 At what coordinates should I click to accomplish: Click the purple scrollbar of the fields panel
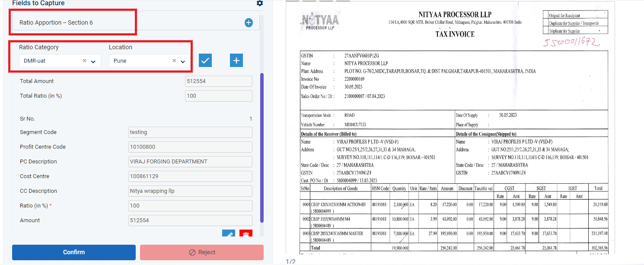tap(261, 148)
